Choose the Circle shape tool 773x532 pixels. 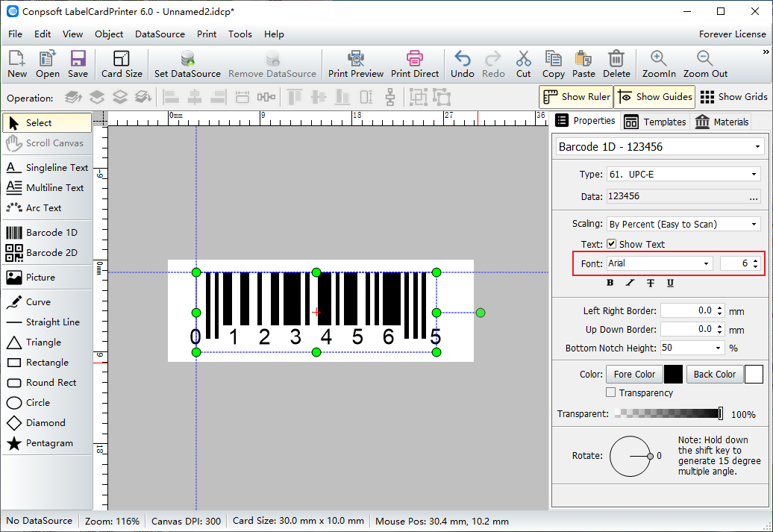click(47, 404)
